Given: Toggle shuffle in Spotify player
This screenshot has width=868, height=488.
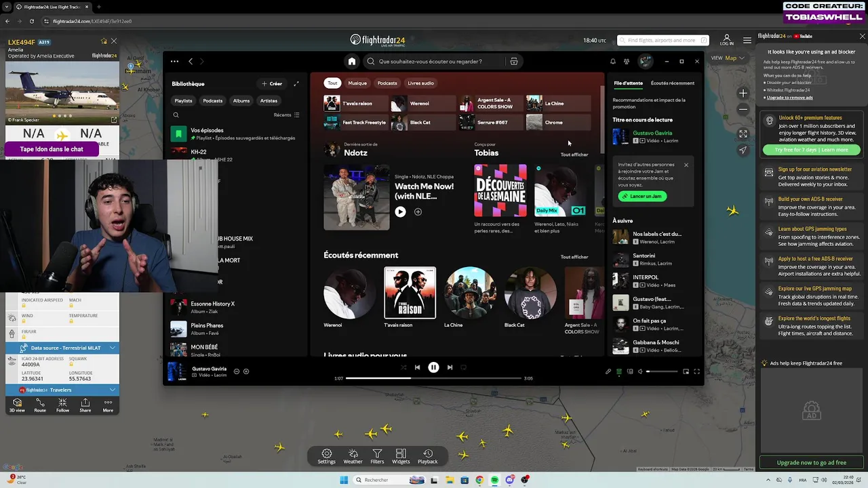Looking at the screenshot, I should pos(403,367).
